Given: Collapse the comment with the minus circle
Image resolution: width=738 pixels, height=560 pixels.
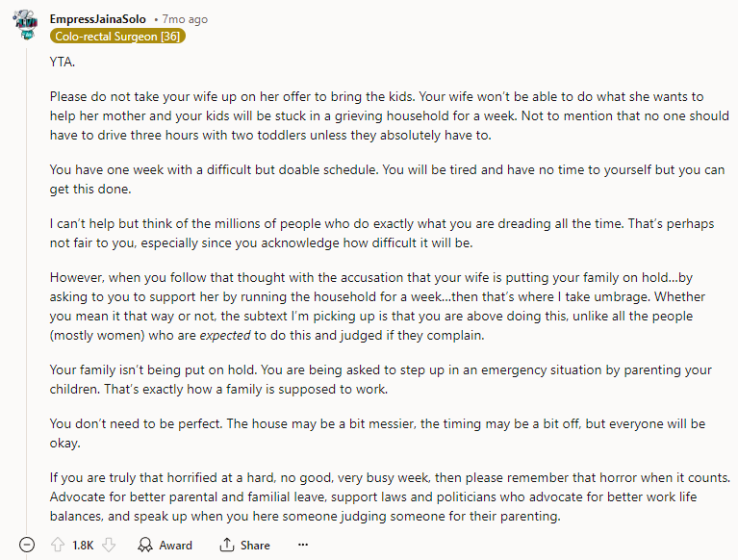Looking at the screenshot, I should click(x=27, y=545).
